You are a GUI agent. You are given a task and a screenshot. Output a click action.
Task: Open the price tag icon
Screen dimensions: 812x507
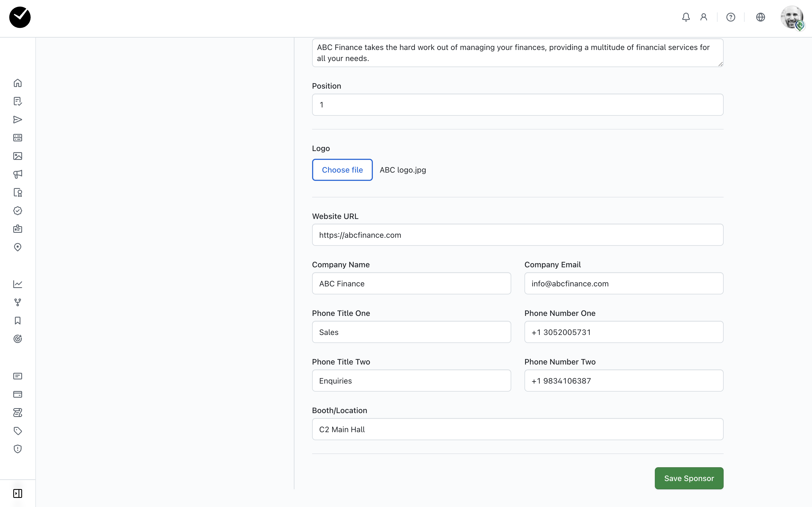click(17, 431)
